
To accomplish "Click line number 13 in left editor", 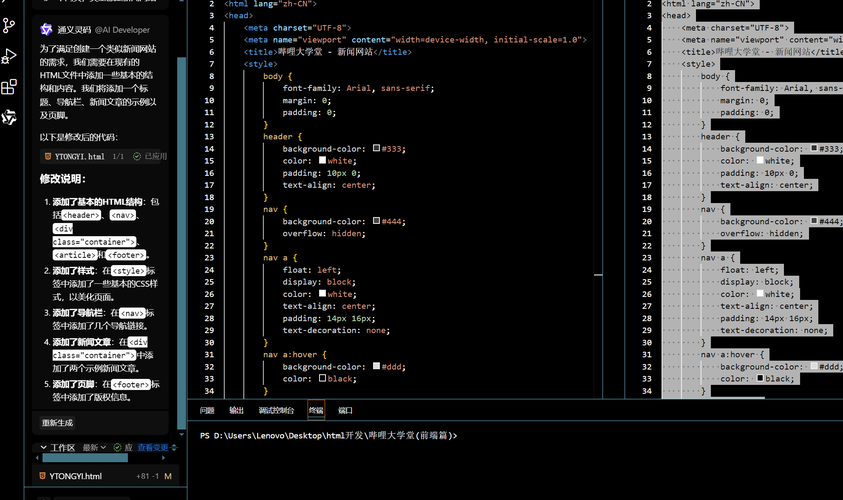I will 209,137.
